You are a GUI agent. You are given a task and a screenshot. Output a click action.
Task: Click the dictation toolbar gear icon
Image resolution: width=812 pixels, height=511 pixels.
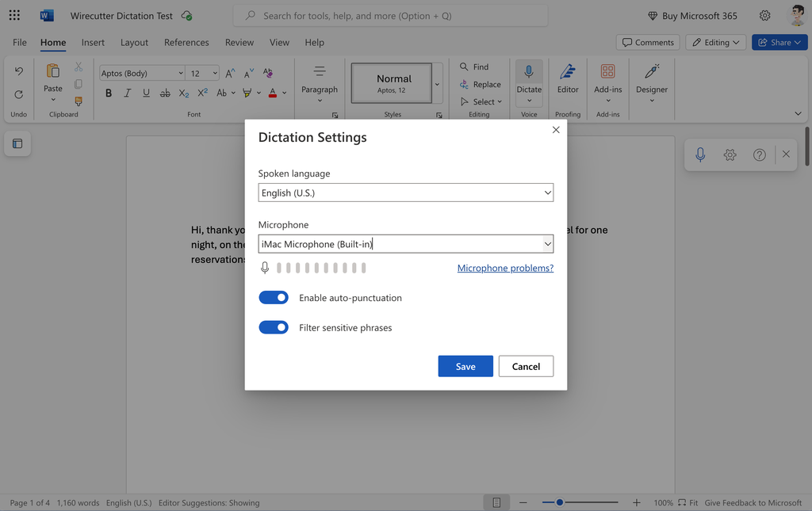[730, 154]
